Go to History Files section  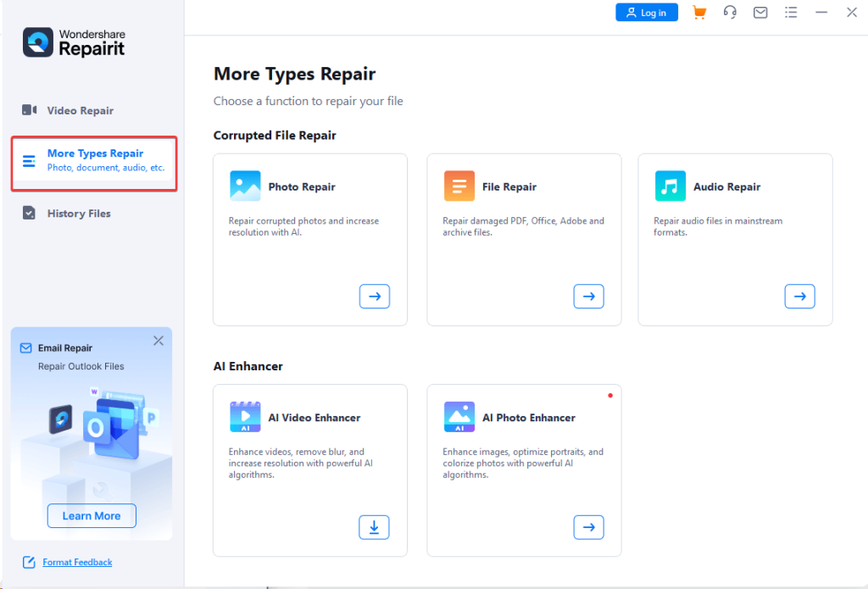78,214
